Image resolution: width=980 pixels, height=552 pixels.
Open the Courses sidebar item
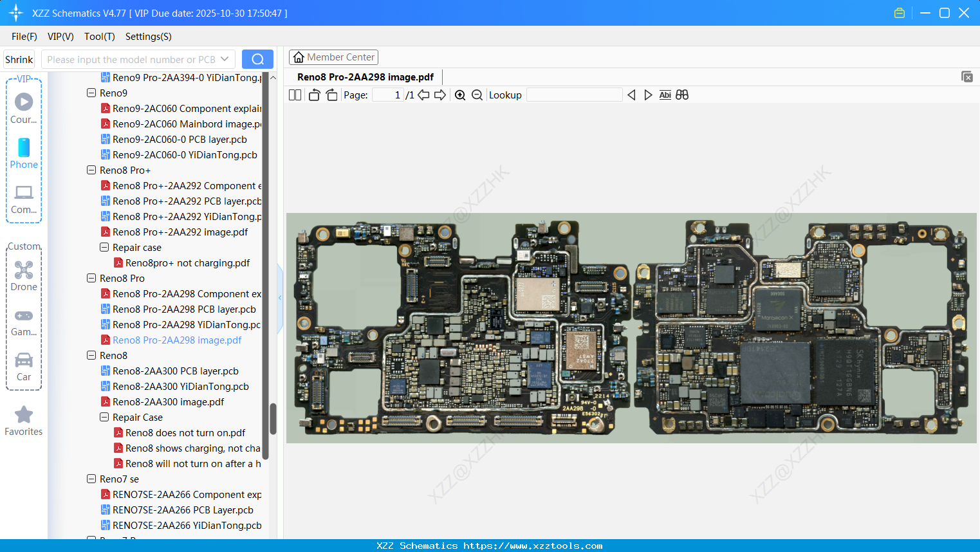[x=24, y=109]
